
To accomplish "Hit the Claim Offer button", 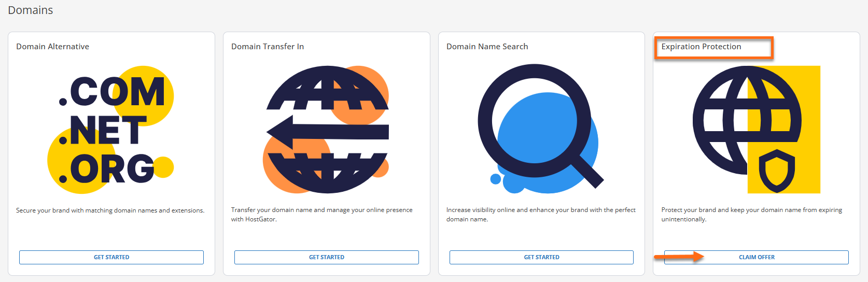I will coord(757,257).
